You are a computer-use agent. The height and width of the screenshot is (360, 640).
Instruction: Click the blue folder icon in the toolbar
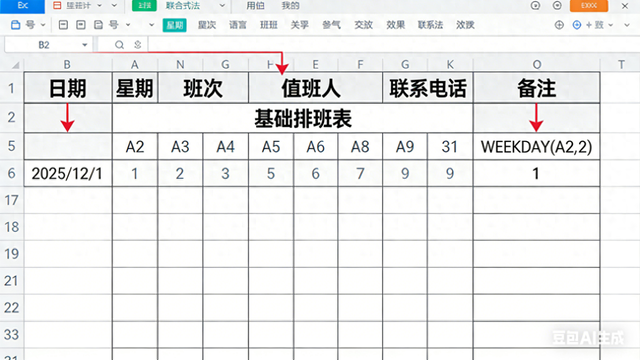pyautogui.click(x=16, y=25)
